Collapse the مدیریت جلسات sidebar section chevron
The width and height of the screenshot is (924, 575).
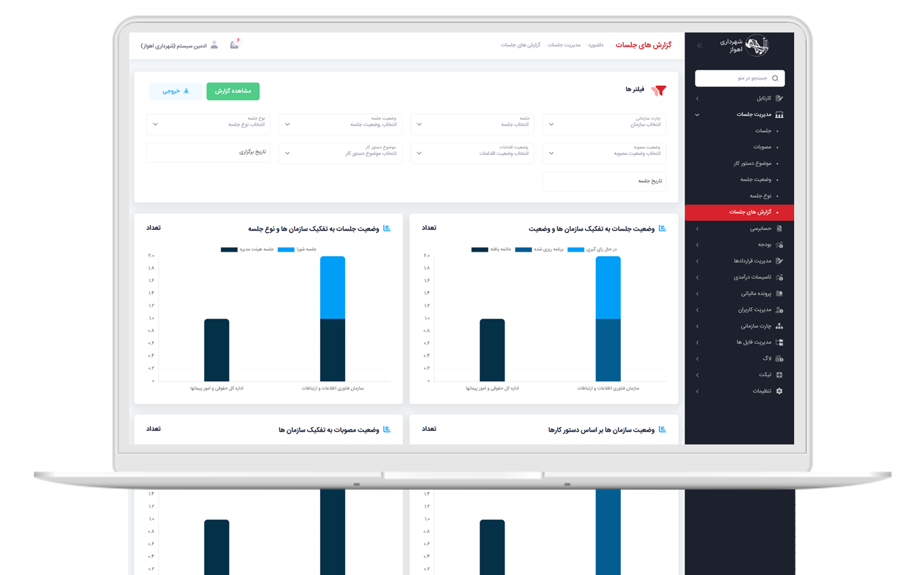click(697, 115)
